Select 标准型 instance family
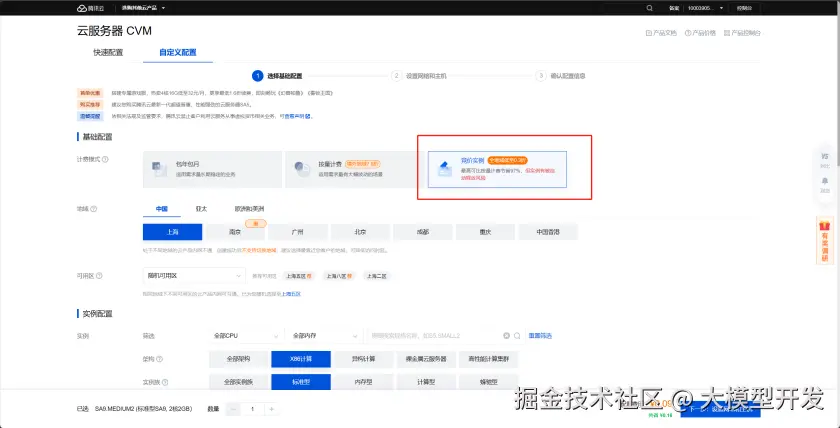840x428 pixels. (x=301, y=382)
